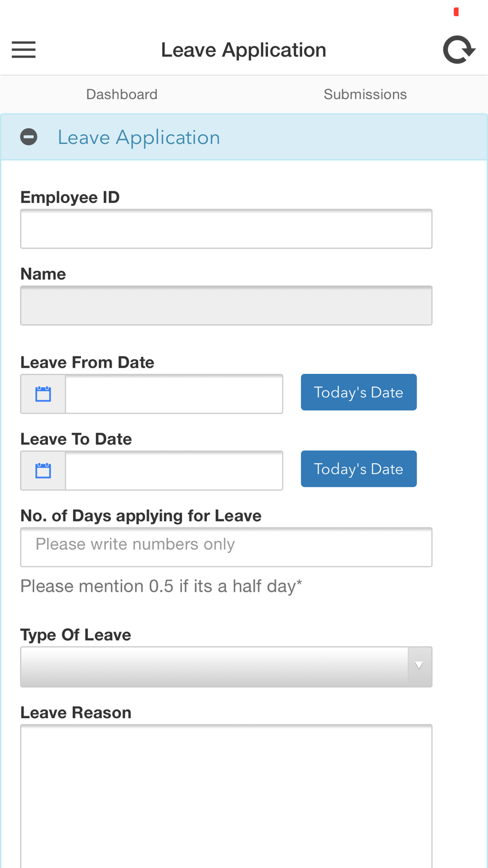Click the Leave Application page title
Image resolution: width=488 pixels, height=868 pixels.
(x=244, y=50)
